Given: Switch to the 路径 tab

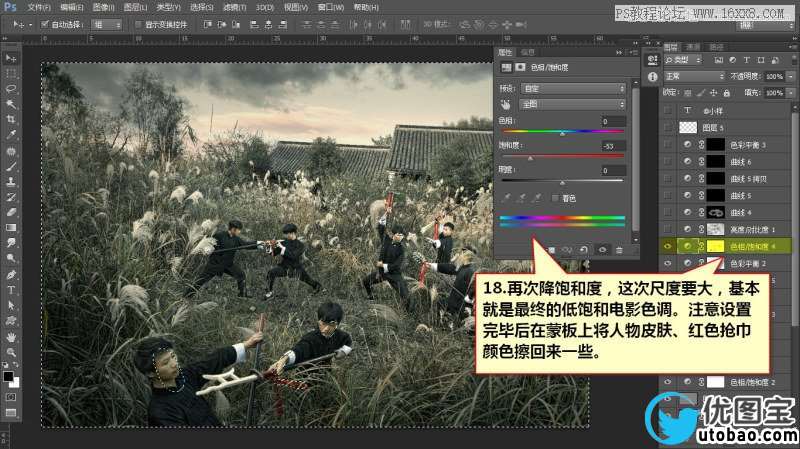Looking at the screenshot, I should 716,47.
